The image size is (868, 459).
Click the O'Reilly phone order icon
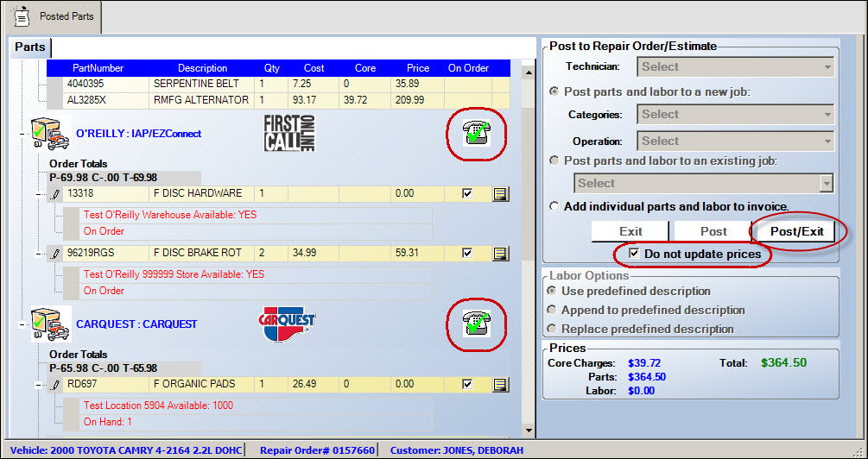(476, 134)
